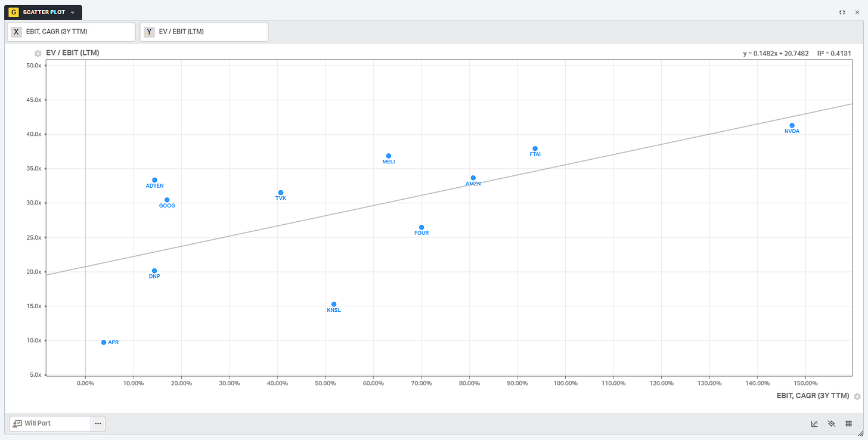868x440 pixels.
Task: Click the AMZN data point
Action: 473,178
